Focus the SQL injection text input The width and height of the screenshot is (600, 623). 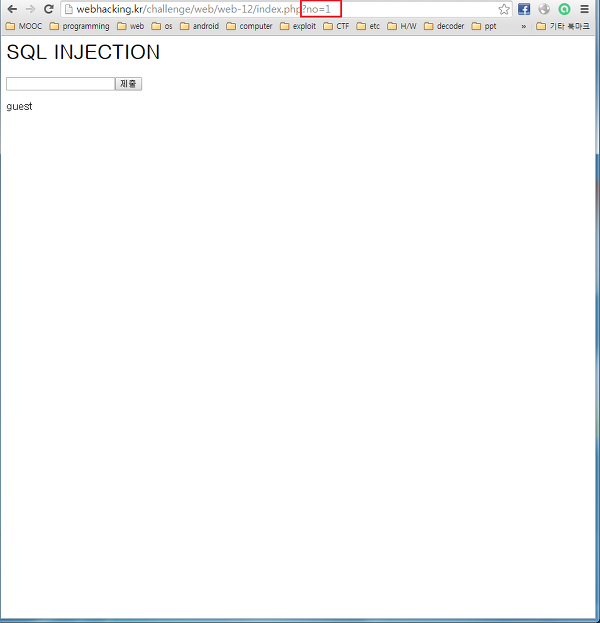60,84
